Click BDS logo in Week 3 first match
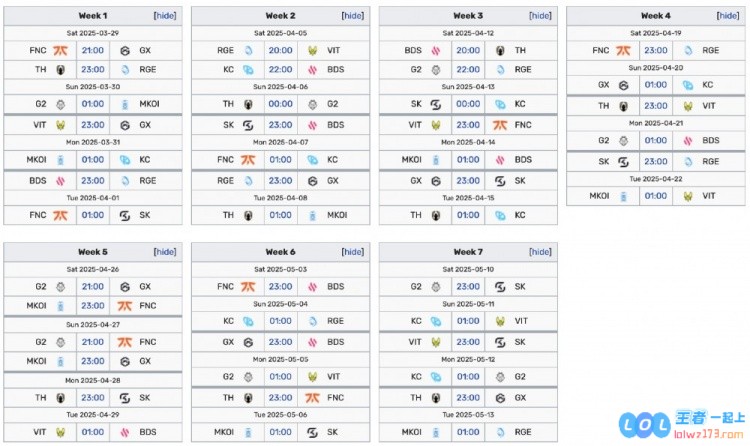This screenshot has width=750, height=446. pos(436,50)
